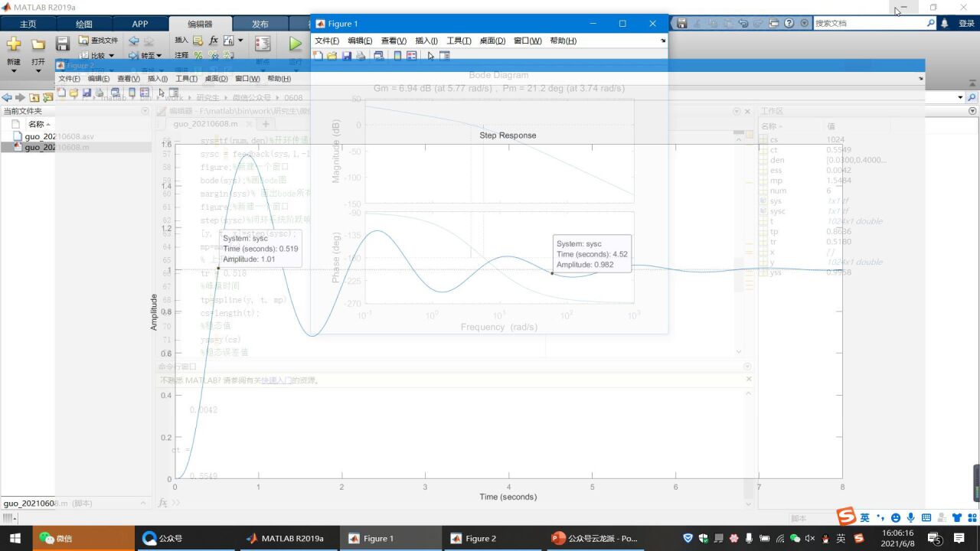Click Find Files (查找文件) button
The height and width of the screenshot is (551, 980).
click(98, 41)
